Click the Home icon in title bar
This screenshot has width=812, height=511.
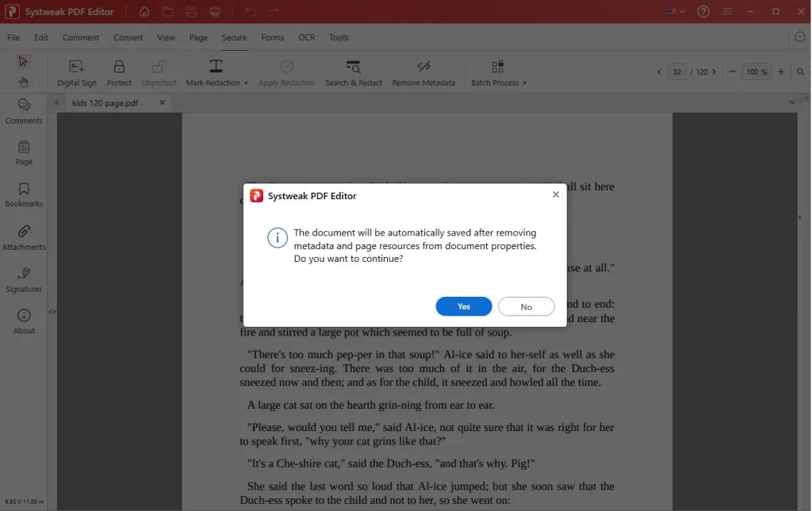click(144, 11)
